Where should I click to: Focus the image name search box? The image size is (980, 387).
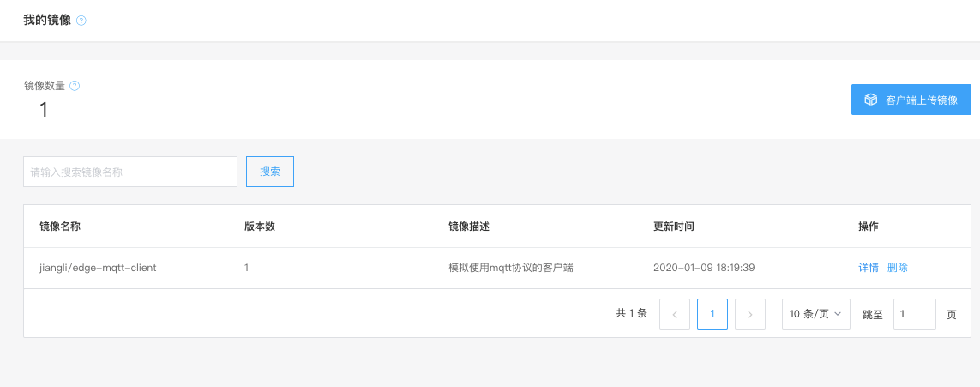[x=130, y=172]
